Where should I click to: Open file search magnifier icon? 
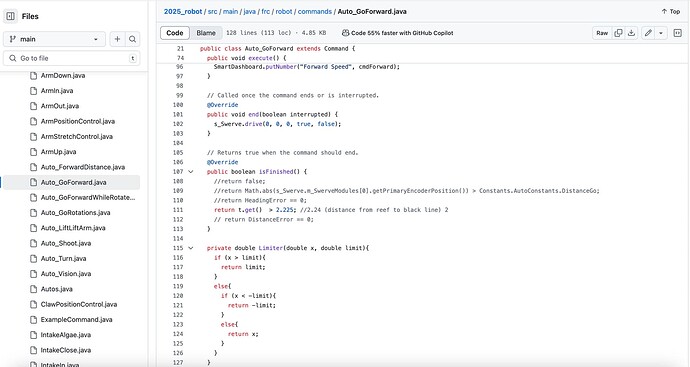click(132, 39)
